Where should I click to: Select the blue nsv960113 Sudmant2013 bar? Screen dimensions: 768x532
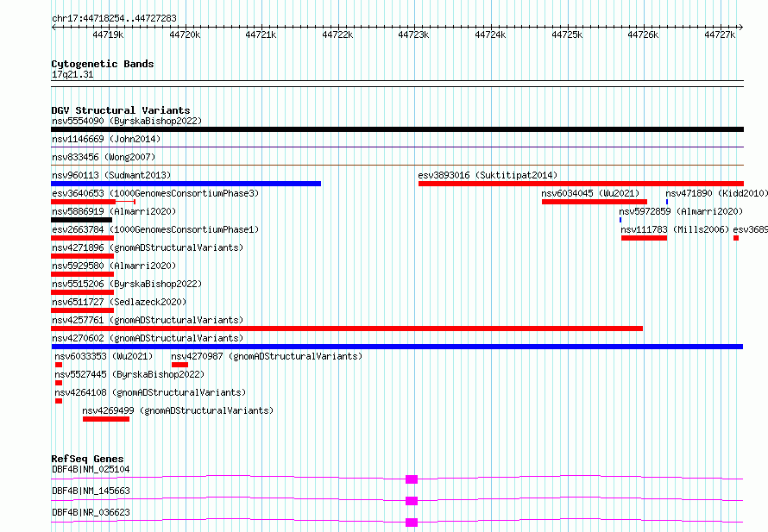click(x=186, y=184)
